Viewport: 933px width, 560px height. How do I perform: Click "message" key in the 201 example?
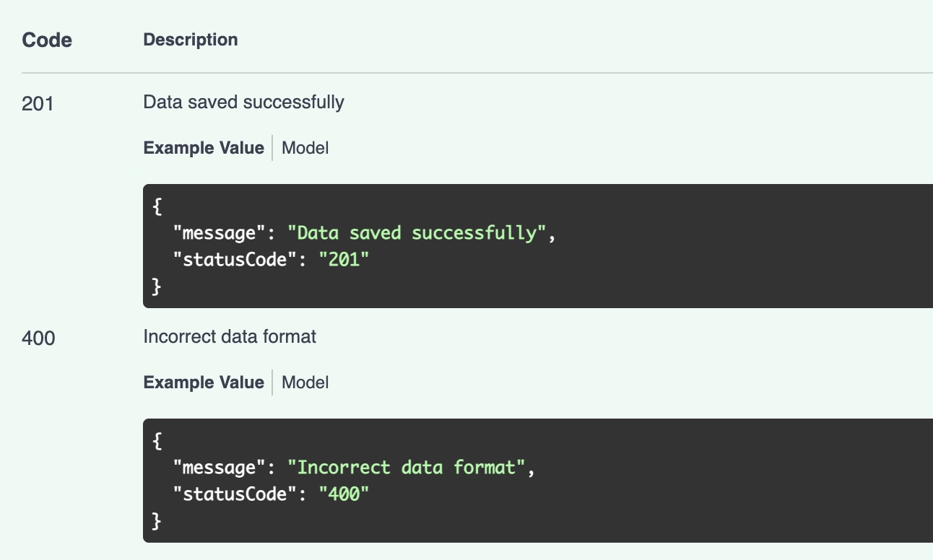[x=214, y=234]
